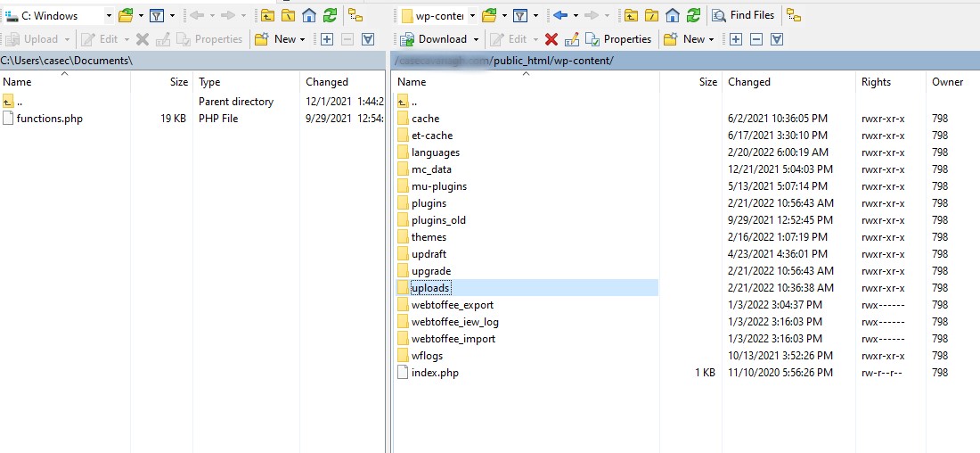Click remote Unselect Files minus icon
Screen dimensions: 980x453
[x=756, y=39]
